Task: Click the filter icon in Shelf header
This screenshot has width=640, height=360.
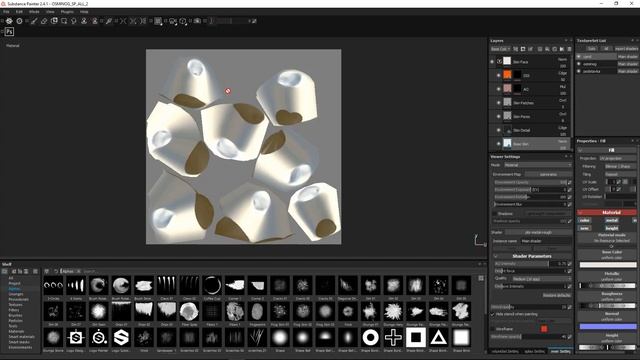Action: click(x=47, y=271)
